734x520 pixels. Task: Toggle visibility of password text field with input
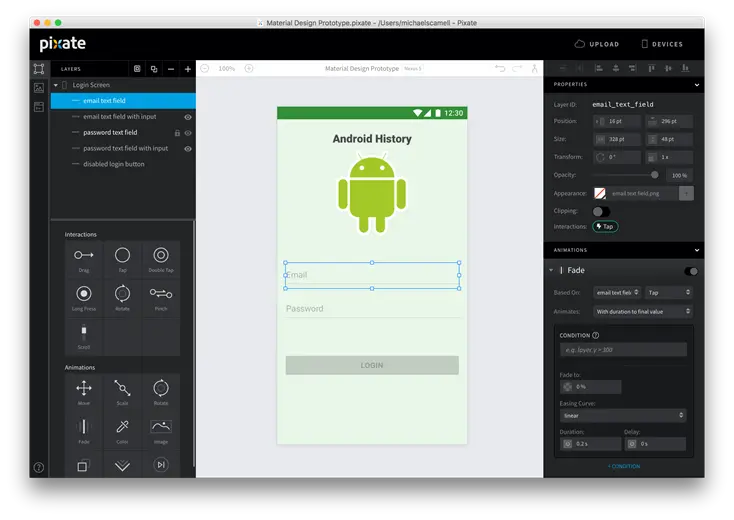(x=188, y=149)
